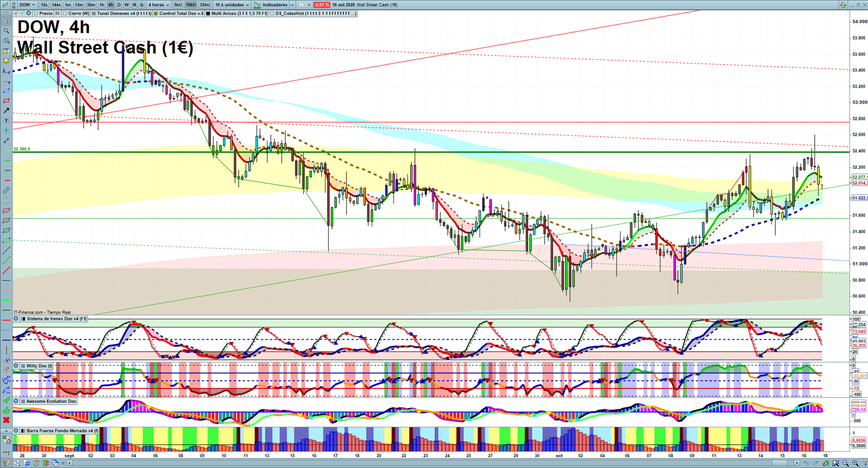This screenshot has width=868, height=468.
Task: Click the yellow bell alert icon
Action: click(7, 60)
